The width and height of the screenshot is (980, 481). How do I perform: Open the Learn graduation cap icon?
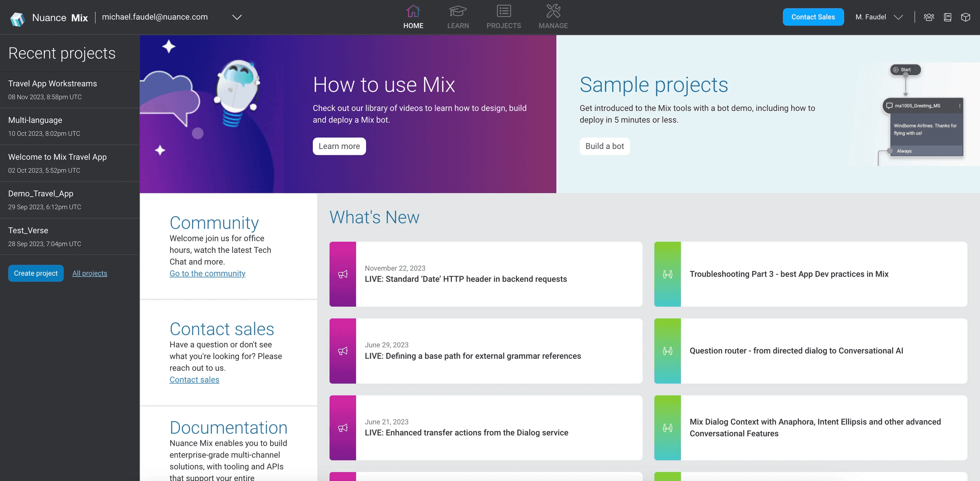pyautogui.click(x=457, y=11)
